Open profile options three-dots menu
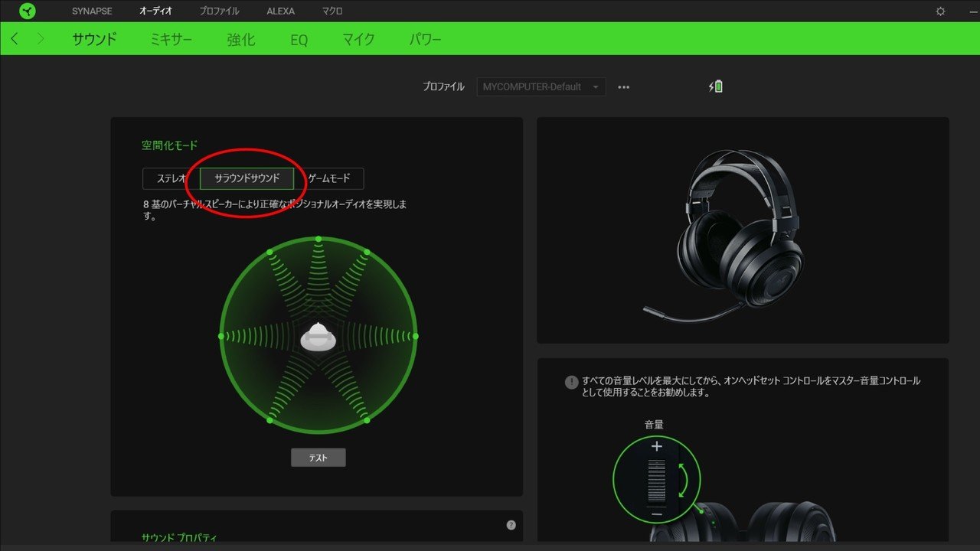 click(623, 87)
